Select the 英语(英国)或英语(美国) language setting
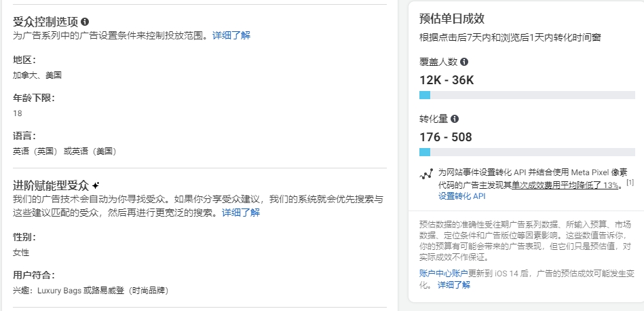This screenshot has width=644, height=311. coord(64,151)
